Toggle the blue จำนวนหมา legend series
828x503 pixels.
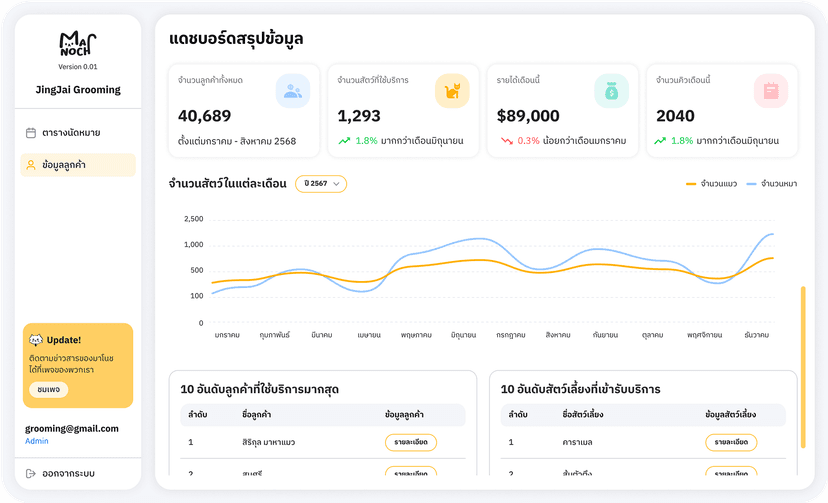[x=771, y=184]
